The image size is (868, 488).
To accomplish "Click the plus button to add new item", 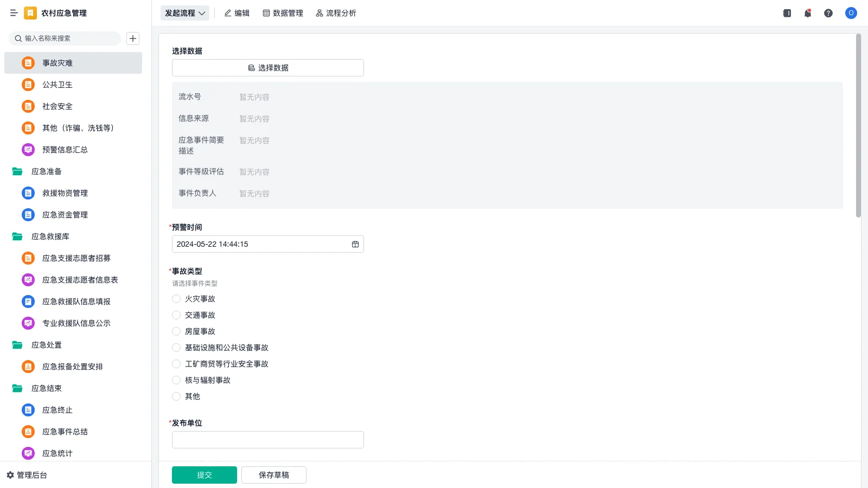I will pos(133,38).
